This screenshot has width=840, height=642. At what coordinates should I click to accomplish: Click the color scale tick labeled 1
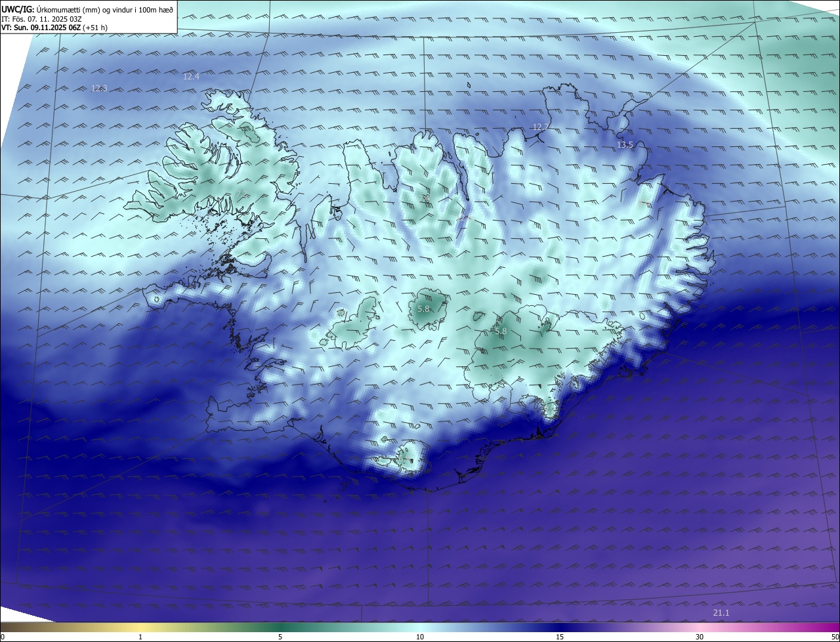[x=140, y=637]
